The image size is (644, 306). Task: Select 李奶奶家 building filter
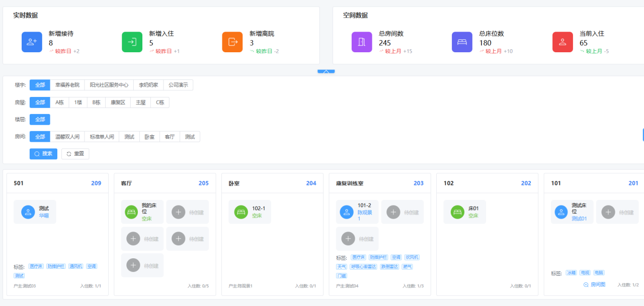click(x=148, y=85)
